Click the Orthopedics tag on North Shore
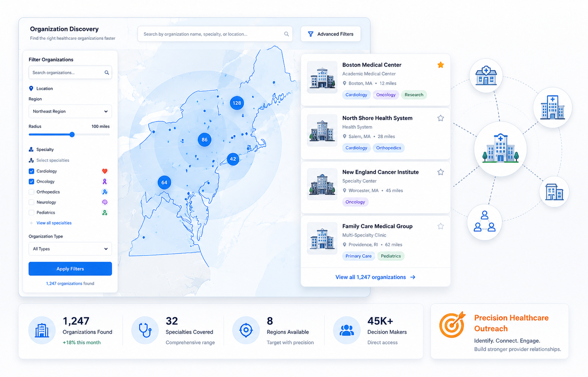Screen dimensions: 588x377 click(x=388, y=148)
